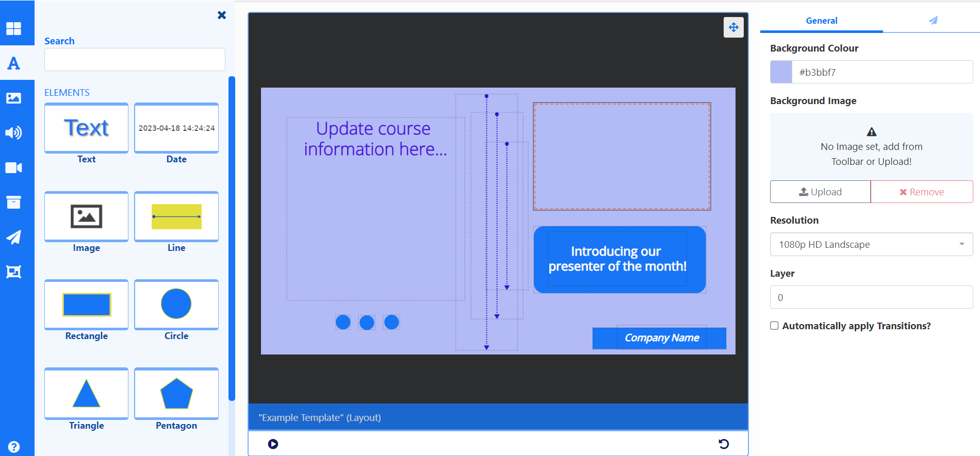Viewport: 980px width, 456px height.
Task: Expand the Resolution dropdown
Action: 871,244
